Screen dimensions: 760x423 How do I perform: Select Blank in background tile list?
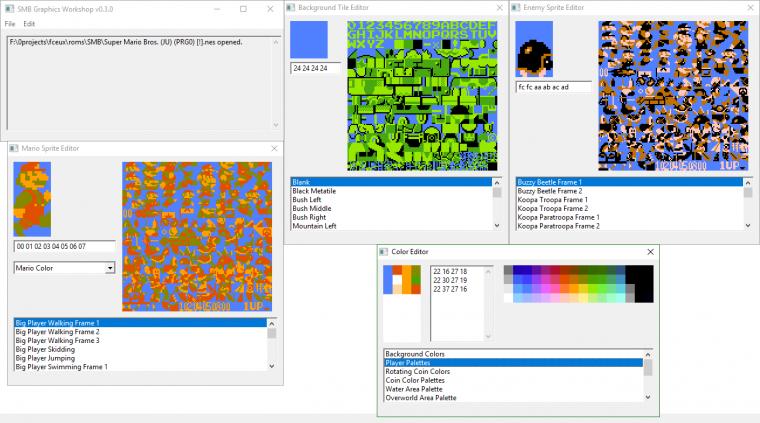click(391, 182)
